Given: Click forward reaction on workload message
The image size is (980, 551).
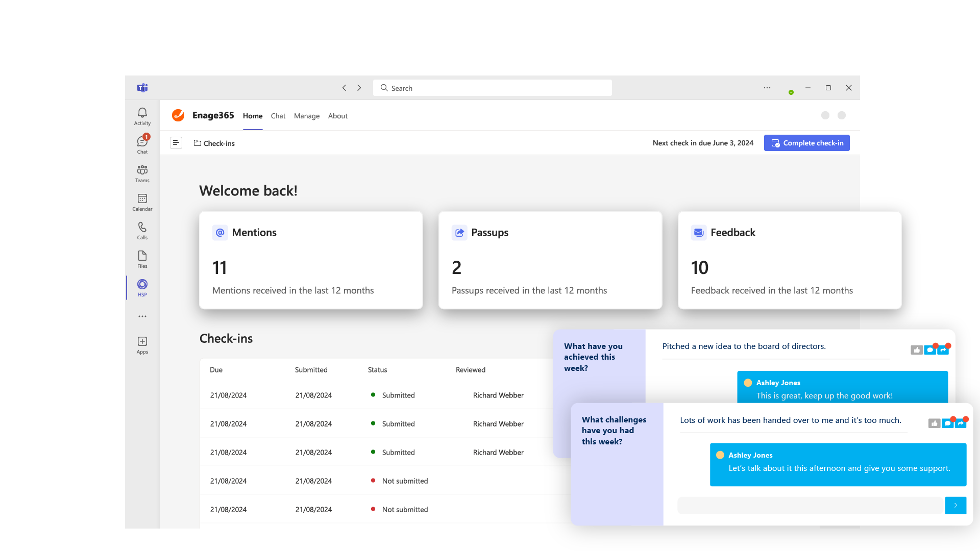Looking at the screenshot, I should click(961, 422).
